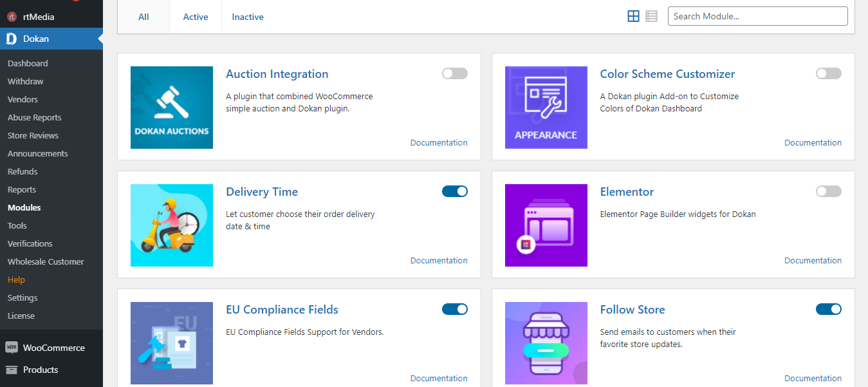This screenshot has height=387, width=868.
Task: Open Vendors page in Dokan menu
Action: click(23, 99)
